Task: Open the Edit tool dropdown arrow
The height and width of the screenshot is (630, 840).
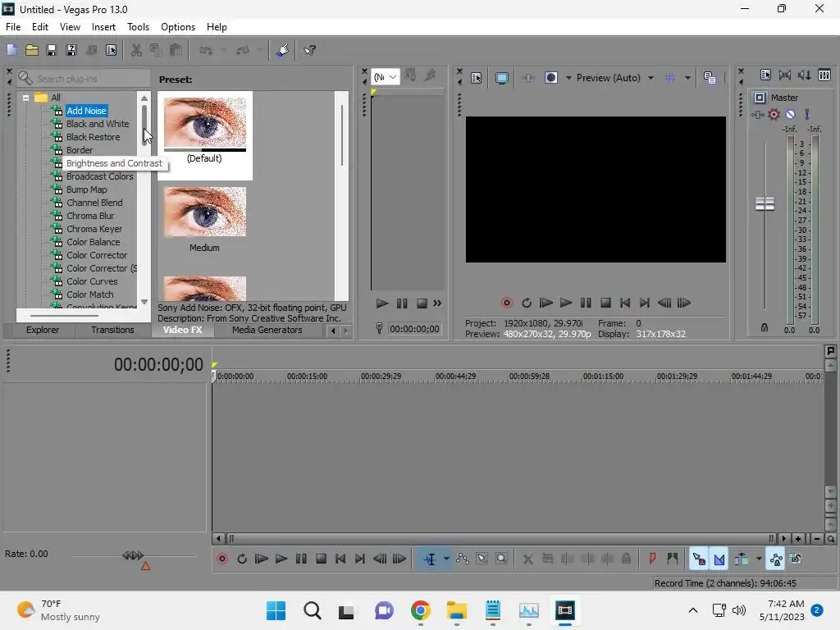Action: pyautogui.click(x=446, y=559)
